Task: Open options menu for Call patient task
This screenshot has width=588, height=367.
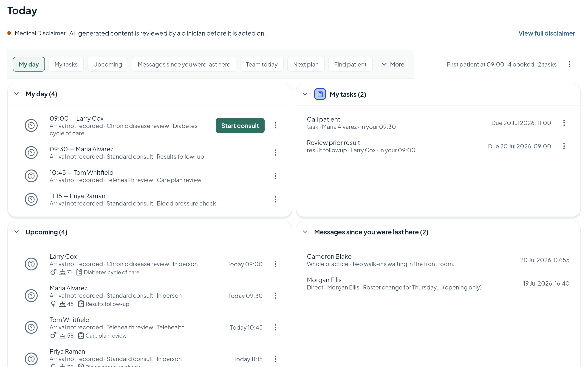Action: point(564,123)
